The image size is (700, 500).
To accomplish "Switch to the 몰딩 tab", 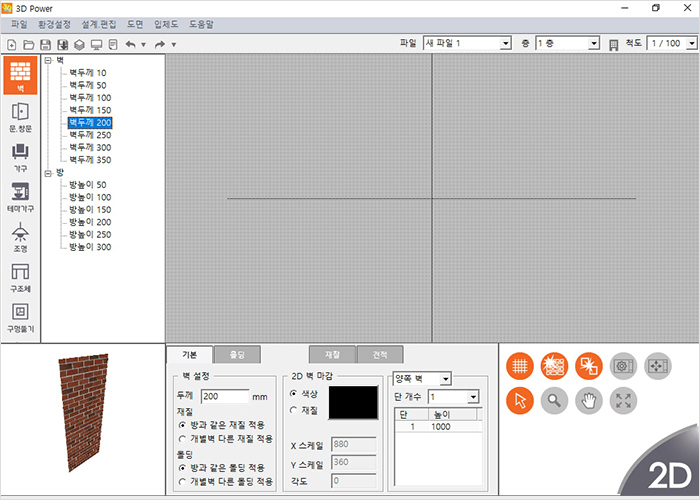I will [x=236, y=355].
